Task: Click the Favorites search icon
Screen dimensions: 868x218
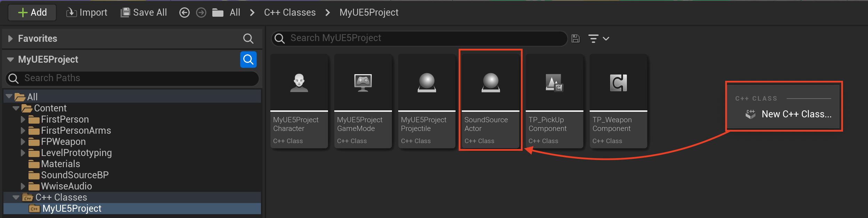Action: (248, 39)
